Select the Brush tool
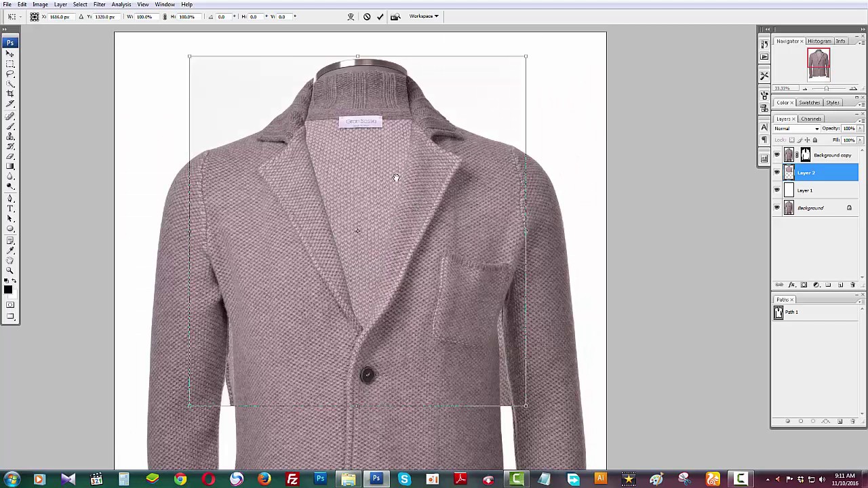The image size is (868, 488). tap(10, 126)
